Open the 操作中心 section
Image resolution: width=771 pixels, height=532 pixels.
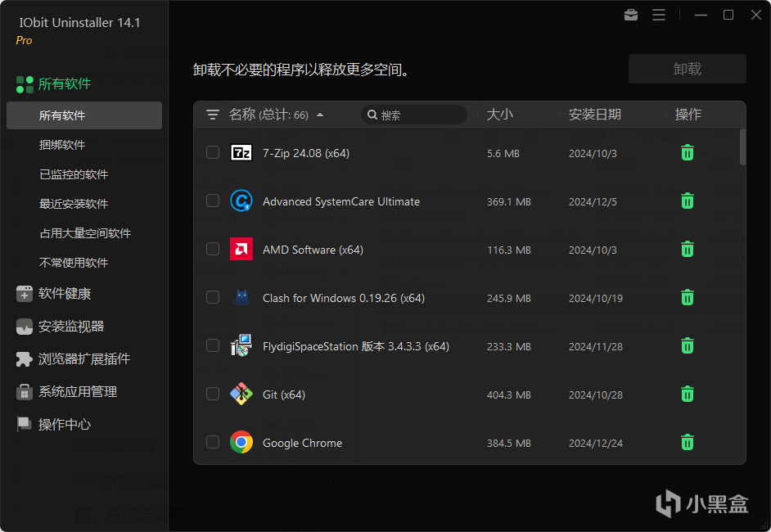pos(65,424)
